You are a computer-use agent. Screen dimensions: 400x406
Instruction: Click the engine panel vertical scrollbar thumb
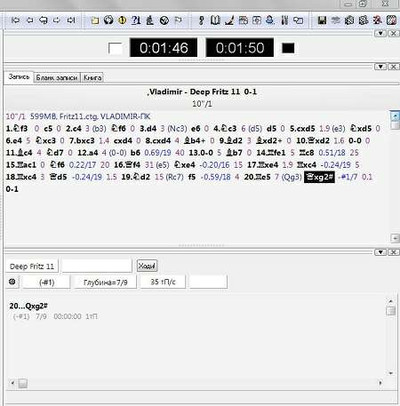[x=391, y=311]
